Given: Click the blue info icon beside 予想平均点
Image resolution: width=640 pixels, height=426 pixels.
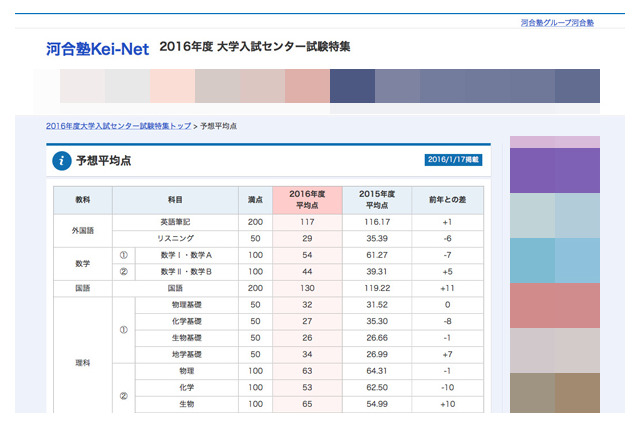Looking at the screenshot, I should tap(62, 160).
